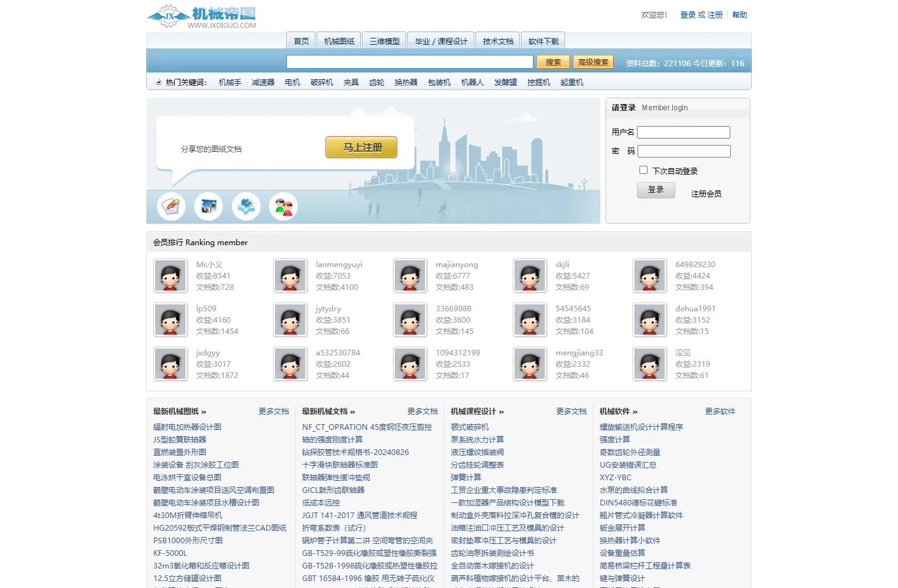Click avatar of member majianyong

point(410,275)
